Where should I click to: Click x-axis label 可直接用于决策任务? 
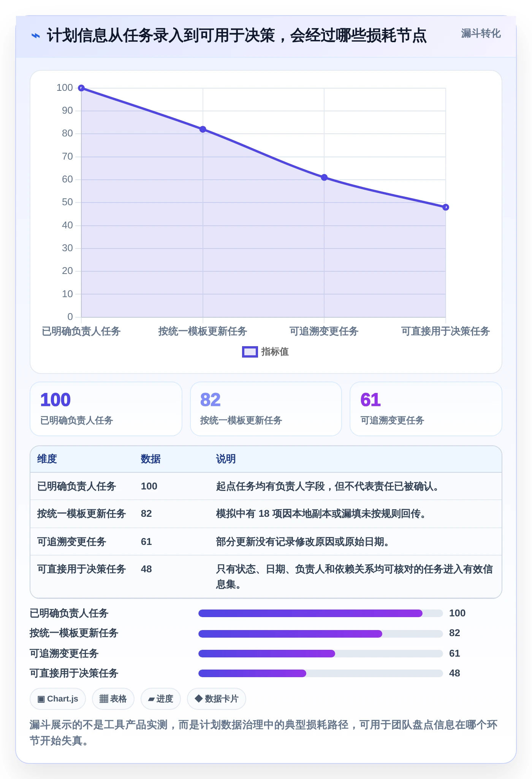point(446,331)
